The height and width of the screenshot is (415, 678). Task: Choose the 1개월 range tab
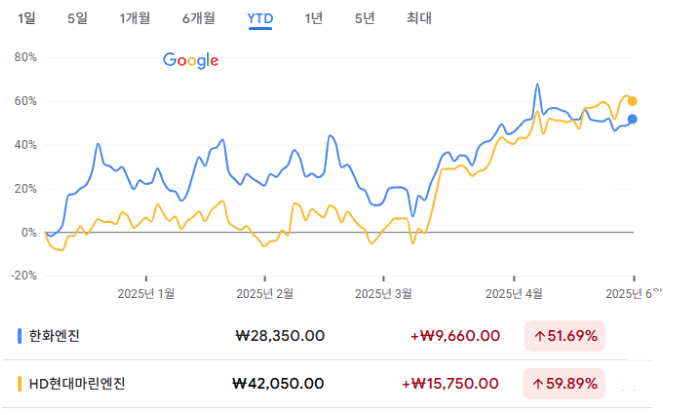coord(135,18)
